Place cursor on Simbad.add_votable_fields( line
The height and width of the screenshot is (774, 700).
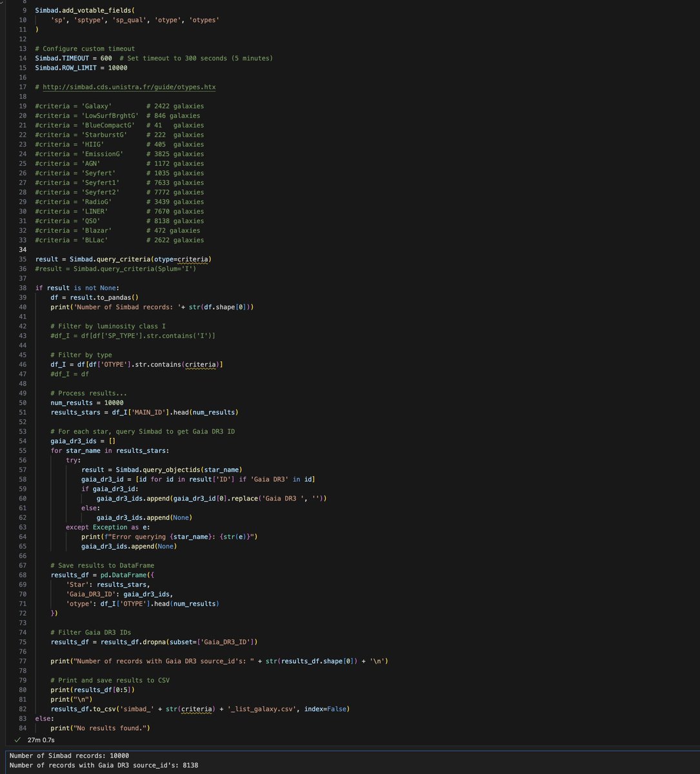click(x=86, y=10)
